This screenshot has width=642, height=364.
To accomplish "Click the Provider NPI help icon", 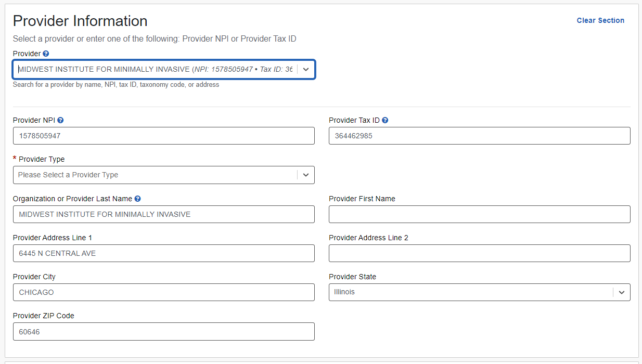I will tap(60, 120).
